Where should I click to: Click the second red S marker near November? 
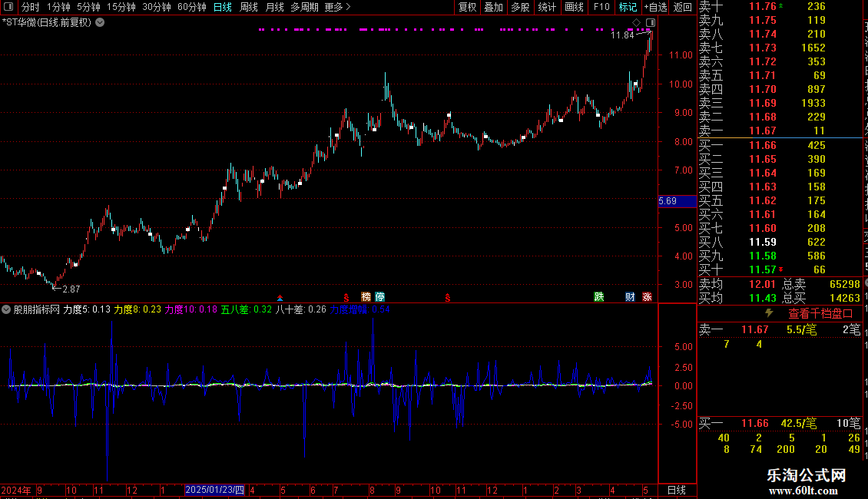click(447, 298)
